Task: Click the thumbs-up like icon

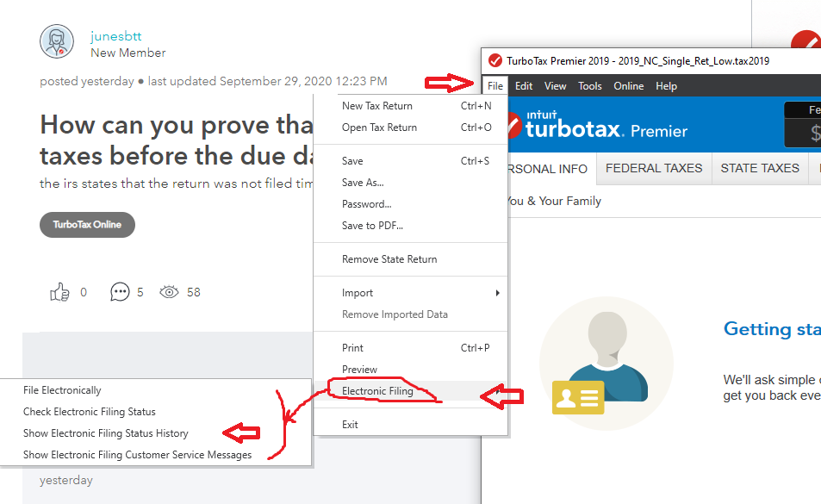Action: 59,293
